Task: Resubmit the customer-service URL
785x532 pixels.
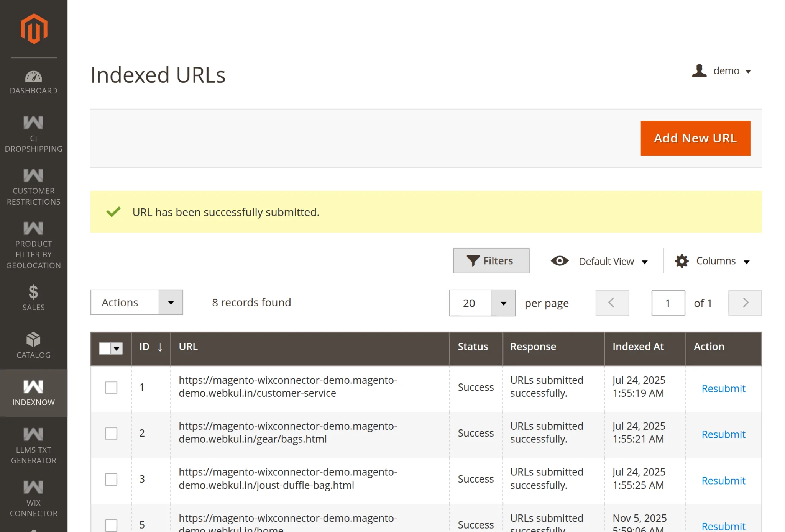Action: (723, 388)
